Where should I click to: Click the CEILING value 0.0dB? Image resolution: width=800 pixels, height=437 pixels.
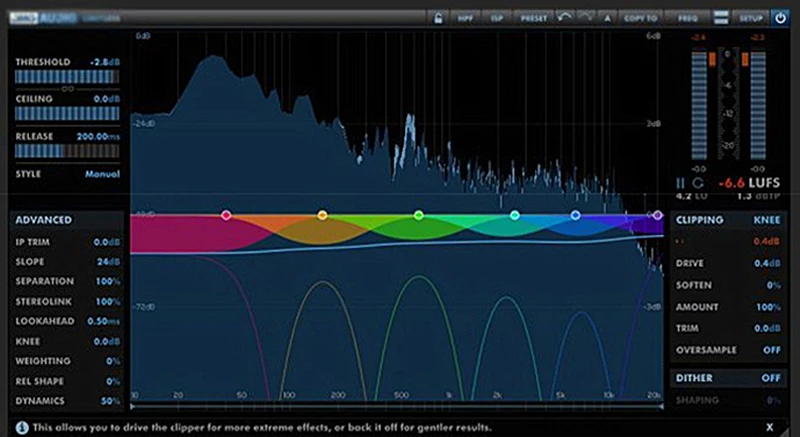pos(107,99)
